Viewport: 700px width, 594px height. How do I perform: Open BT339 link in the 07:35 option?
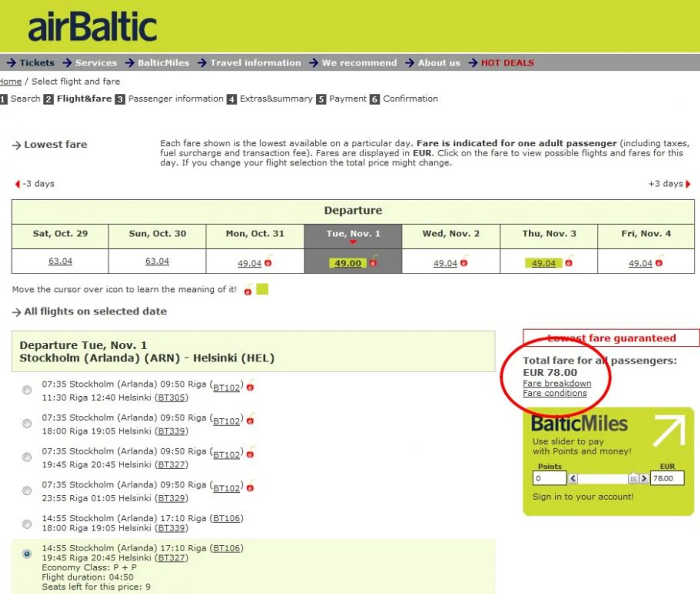(x=171, y=431)
